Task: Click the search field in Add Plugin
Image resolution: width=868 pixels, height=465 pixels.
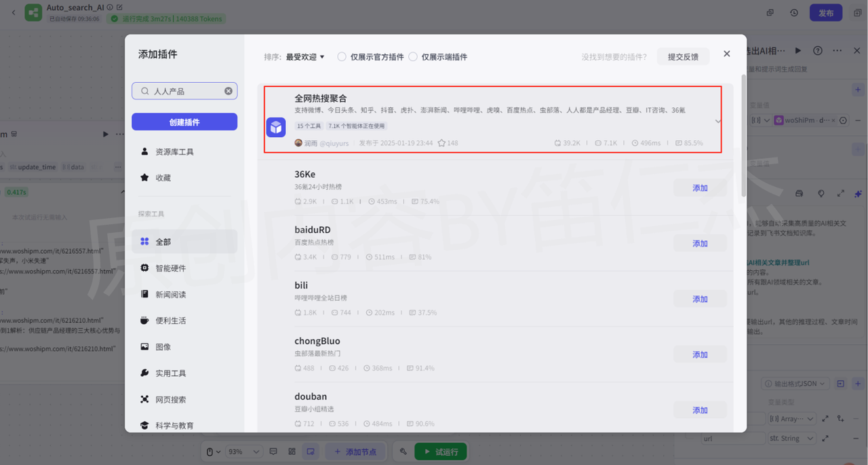Action: pos(184,91)
